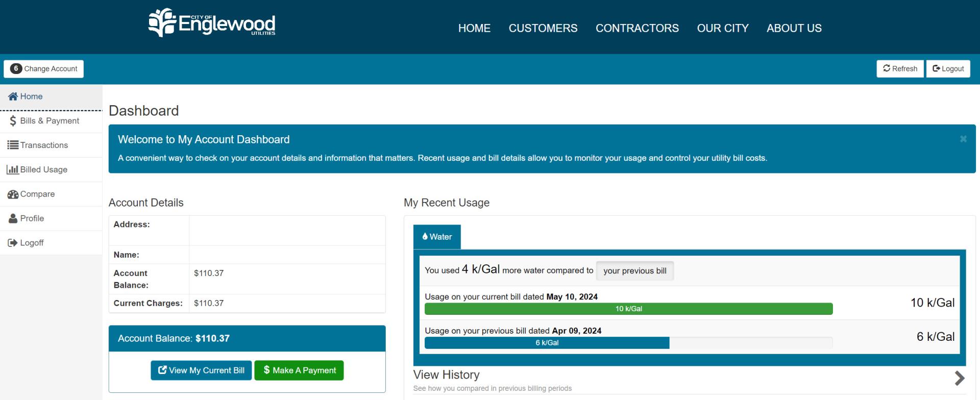Image resolution: width=980 pixels, height=400 pixels.
Task: Expand View History with the chevron arrow
Action: [960, 378]
